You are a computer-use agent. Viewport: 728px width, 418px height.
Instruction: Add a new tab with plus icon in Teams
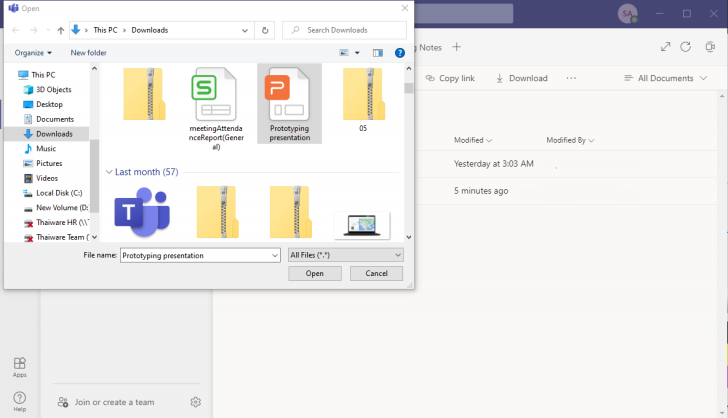tap(456, 47)
